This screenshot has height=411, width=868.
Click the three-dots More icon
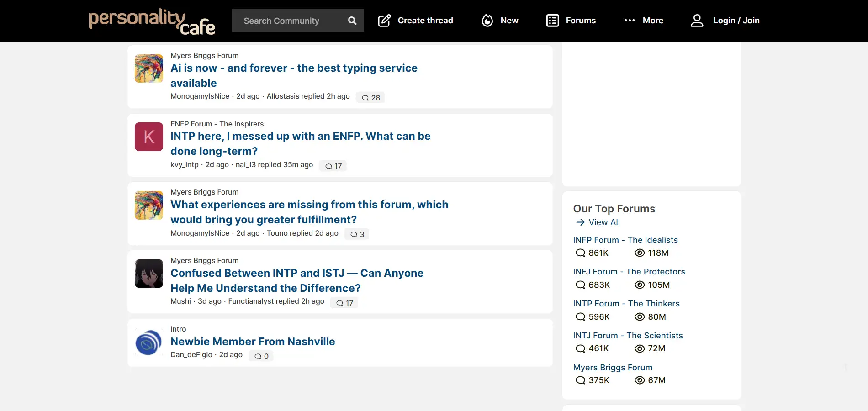630,21
